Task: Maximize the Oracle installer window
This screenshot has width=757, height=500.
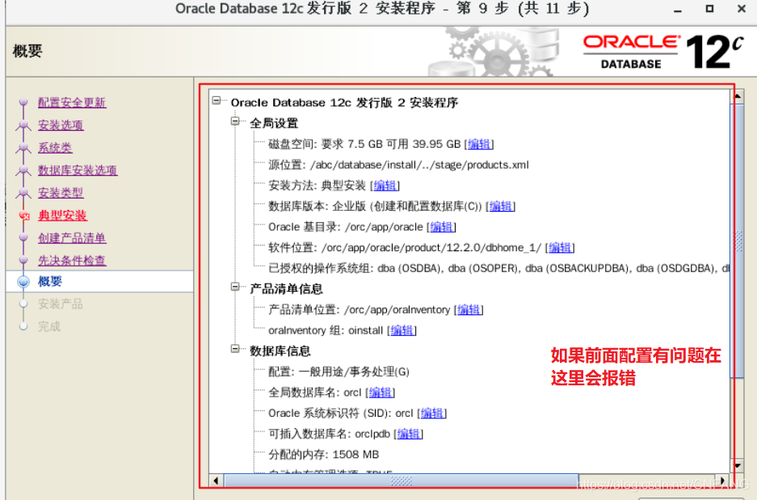Action: [709, 9]
